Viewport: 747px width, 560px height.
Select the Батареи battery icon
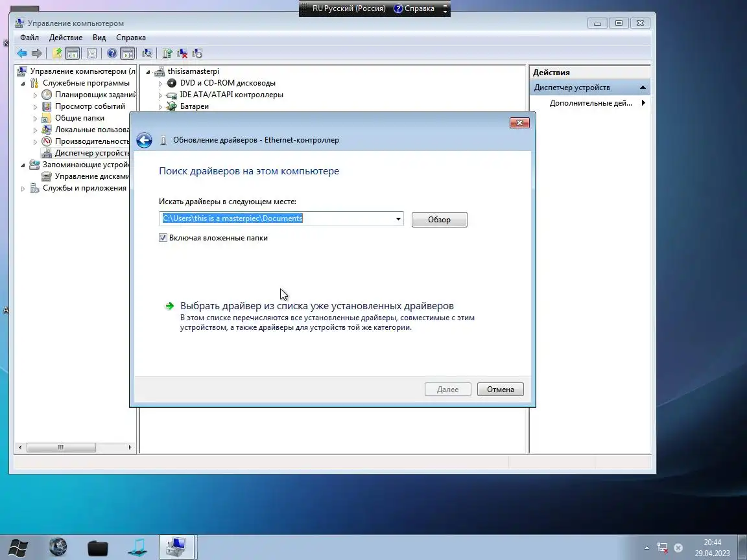coord(171,106)
